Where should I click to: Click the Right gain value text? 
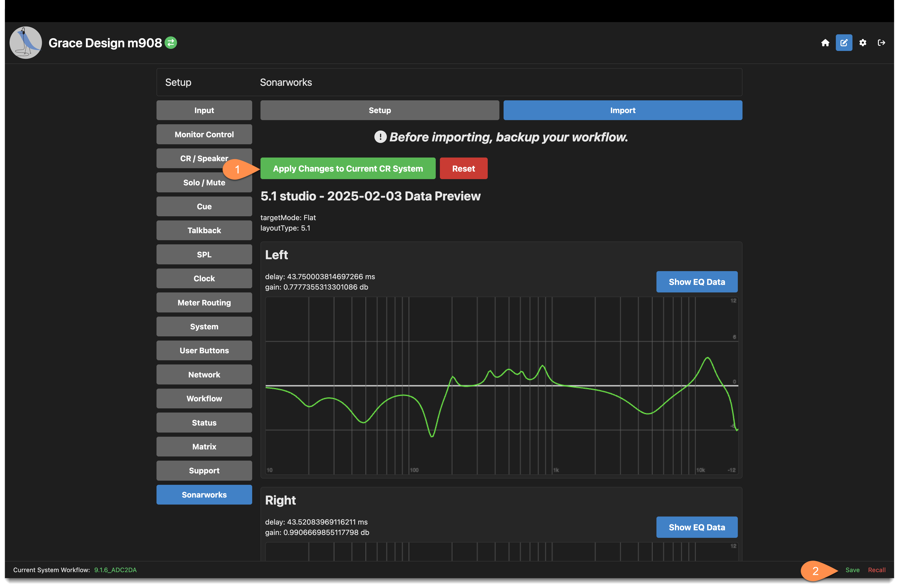point(317,532)
